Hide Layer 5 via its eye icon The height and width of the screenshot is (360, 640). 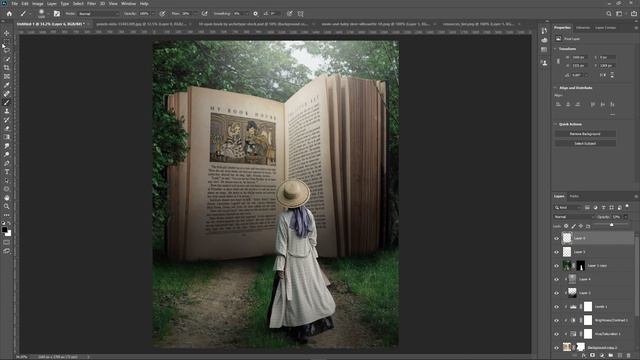556,252
